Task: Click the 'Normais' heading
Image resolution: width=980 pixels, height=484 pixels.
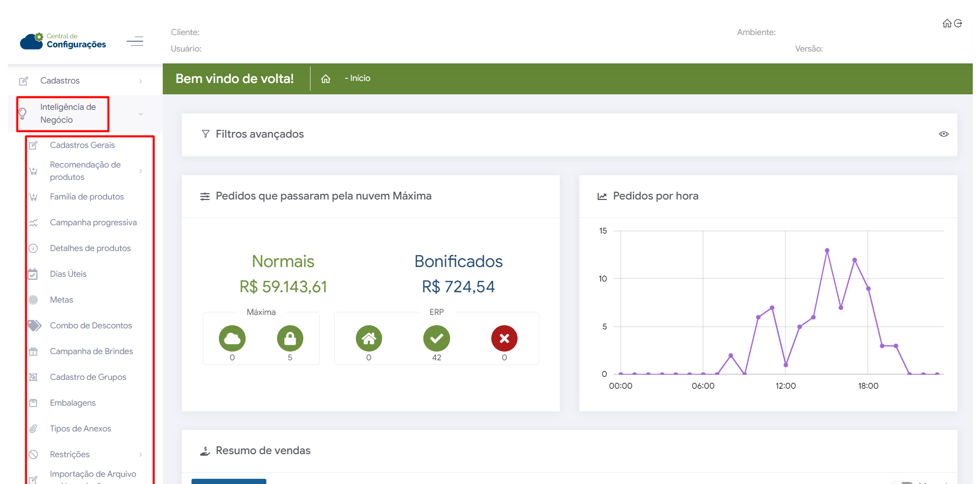Action: tap(283, 261)
